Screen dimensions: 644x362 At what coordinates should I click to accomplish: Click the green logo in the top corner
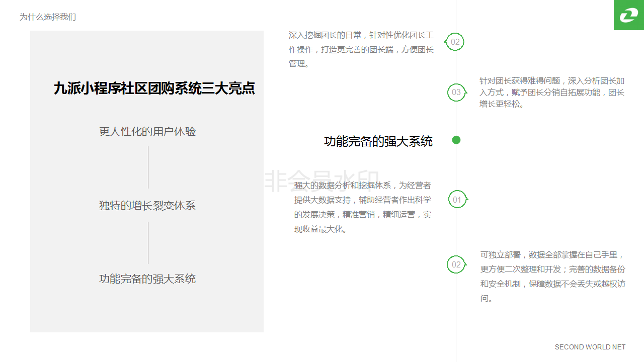coord(629,15)
